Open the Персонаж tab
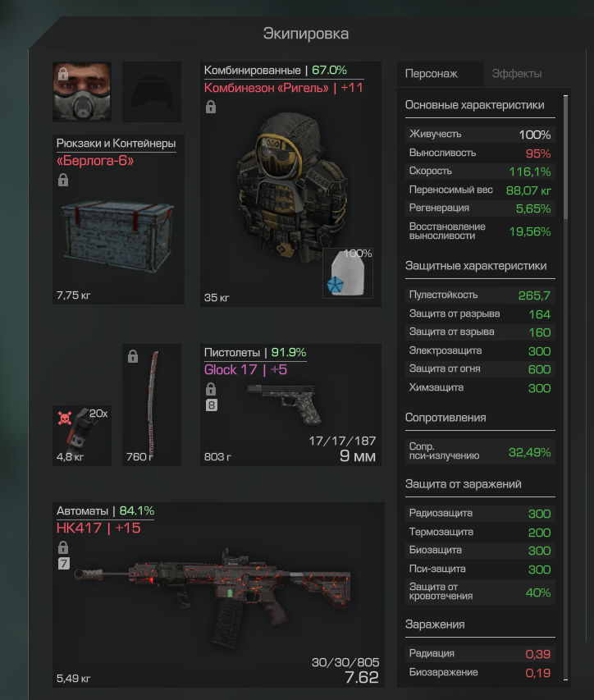594x700 pixels. coord(431,74)
